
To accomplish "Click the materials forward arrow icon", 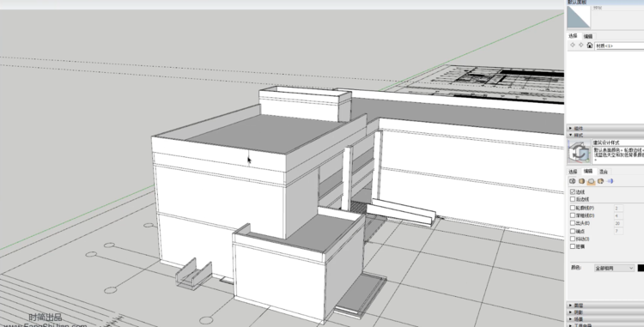I will click(580, 45).
